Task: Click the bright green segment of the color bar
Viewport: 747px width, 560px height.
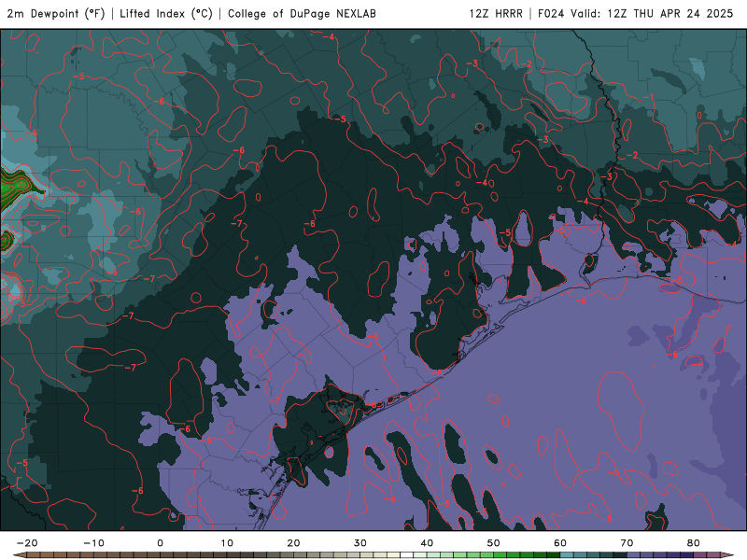Action: pos(500,555)
